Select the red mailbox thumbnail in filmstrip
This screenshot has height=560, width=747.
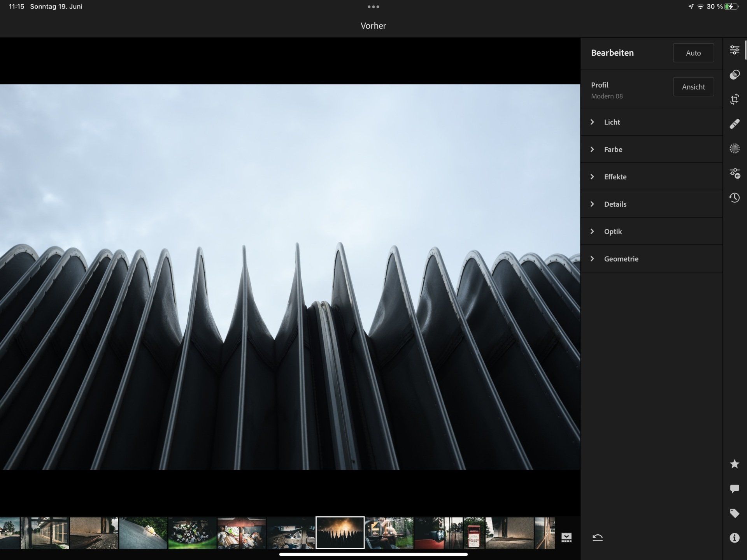(x=474, y=533)
